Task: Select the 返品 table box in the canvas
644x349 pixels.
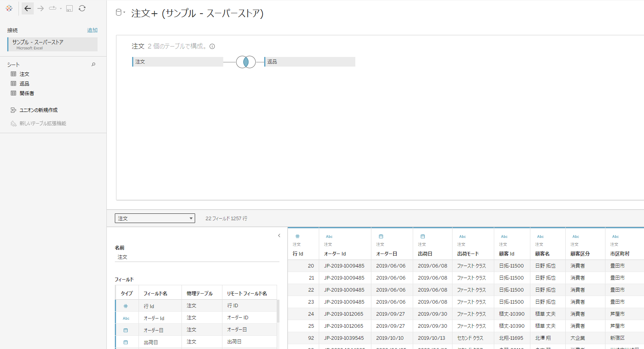Action: pos(310,62)
